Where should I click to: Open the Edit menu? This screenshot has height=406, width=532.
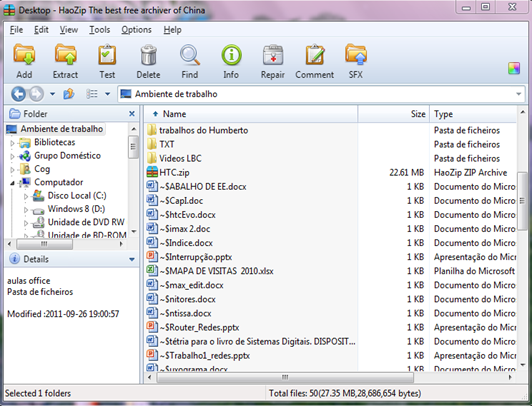point(41,30)
